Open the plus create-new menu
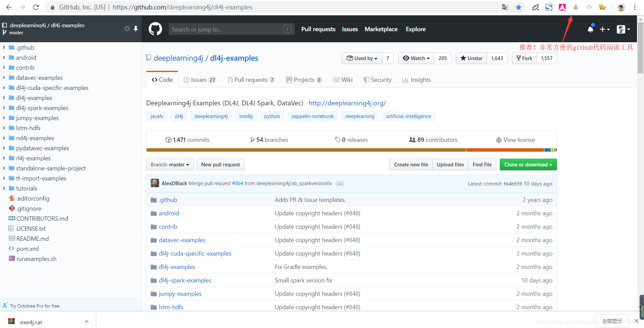This screenshot has width=644, height=328. click(605, 29)
